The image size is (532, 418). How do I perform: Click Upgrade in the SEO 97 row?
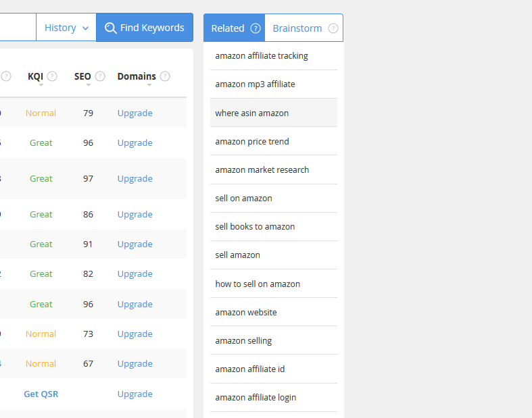coord(135,179)
